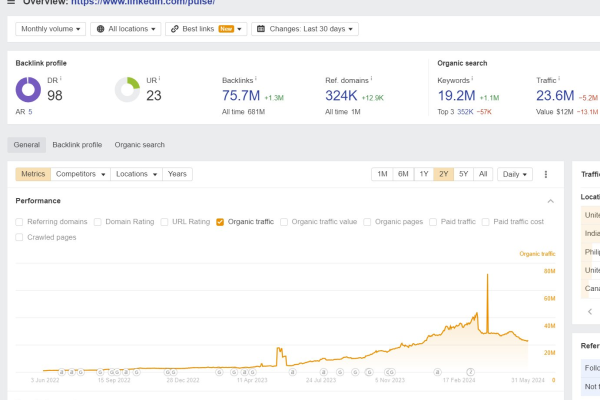600x400 pixels.
Task: Select the Metrics chart tab
Action: coord(33,174)
